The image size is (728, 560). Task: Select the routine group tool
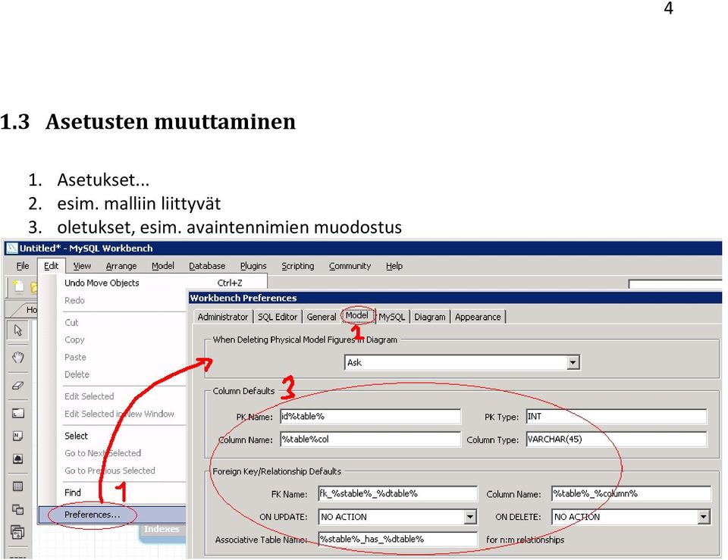point(18,532)
